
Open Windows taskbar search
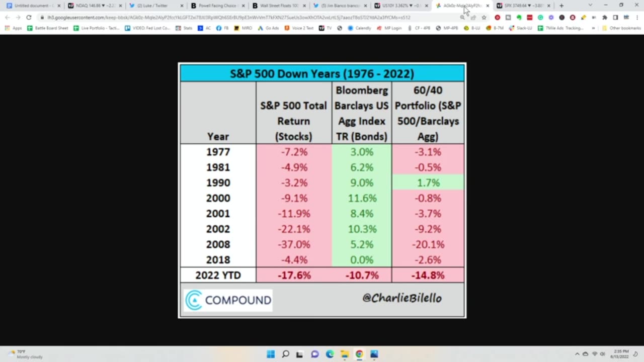tap(285, 354)
